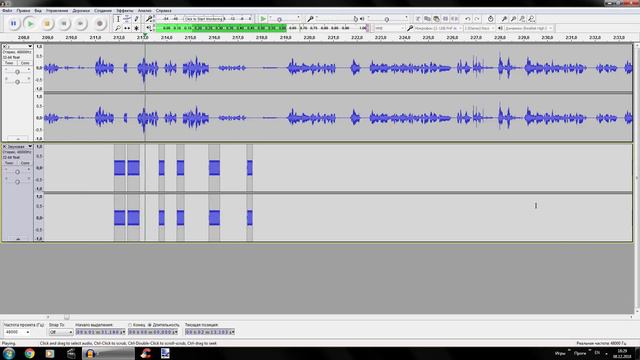Adjust the playback volume slider
Image resolution: width=640 pixels, height=360 pixels.
[x=387, y=19]
